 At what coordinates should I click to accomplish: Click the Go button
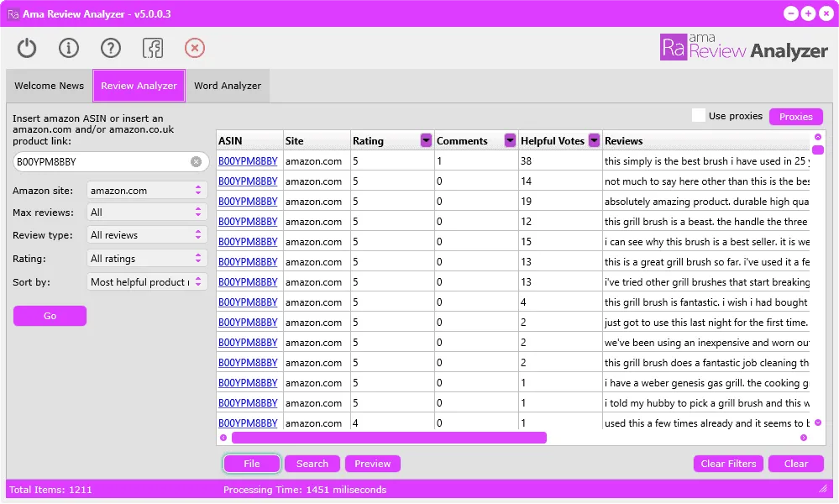click(x=50, y=316)
